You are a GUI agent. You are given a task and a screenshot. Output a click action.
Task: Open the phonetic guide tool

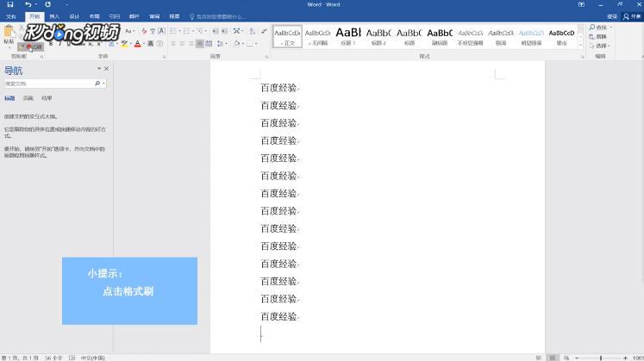[x=153, y=31]
